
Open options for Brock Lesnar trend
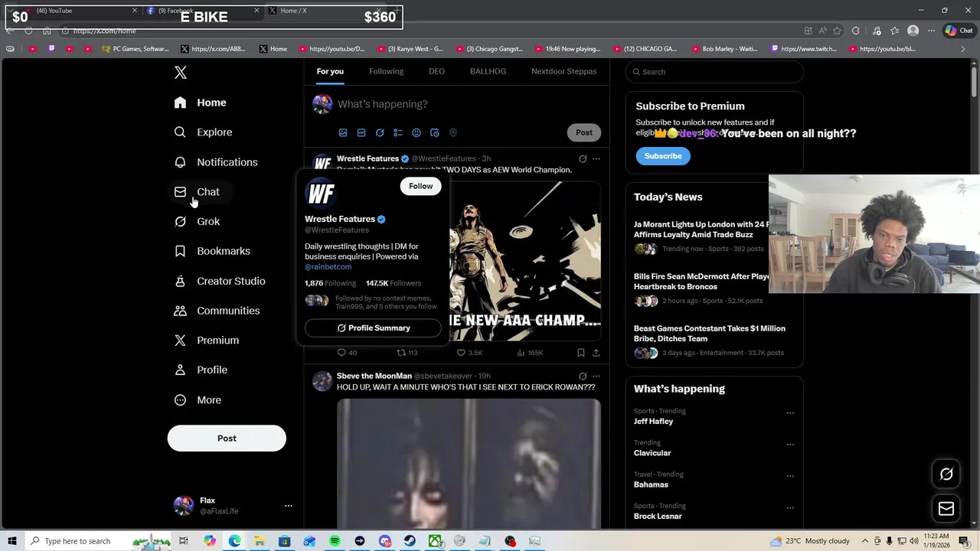point(790,507)
